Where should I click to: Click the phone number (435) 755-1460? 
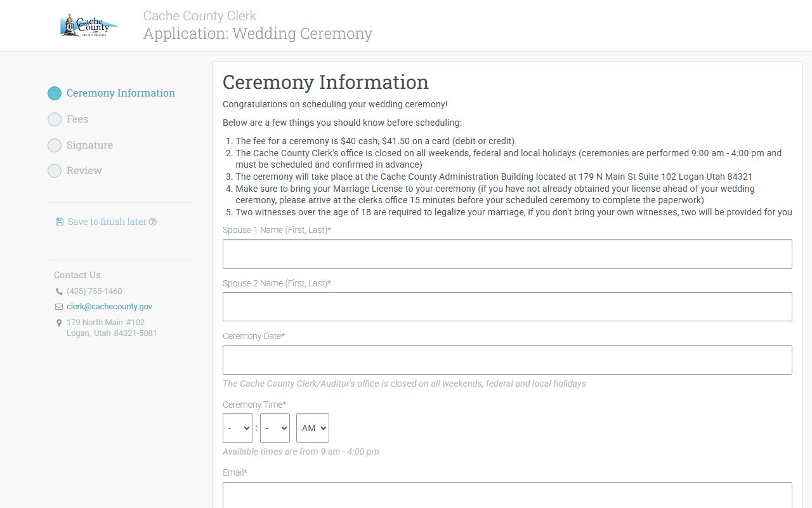point(95,291)
